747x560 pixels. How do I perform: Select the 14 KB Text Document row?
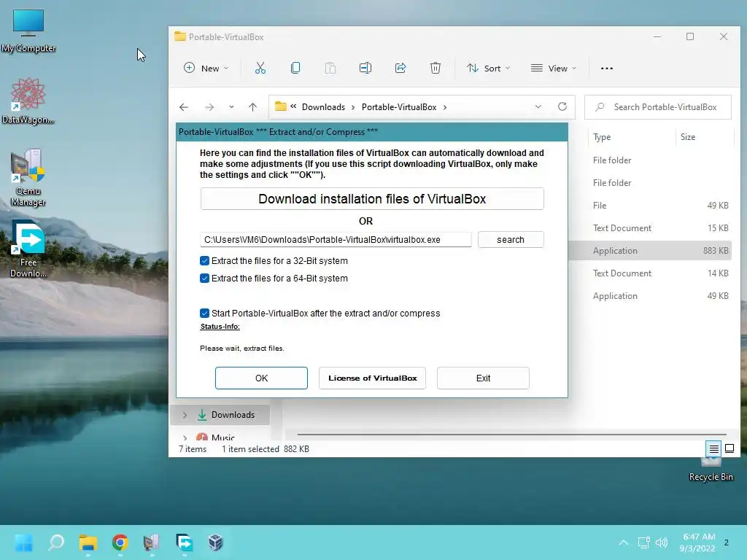(x=650, y=273)
